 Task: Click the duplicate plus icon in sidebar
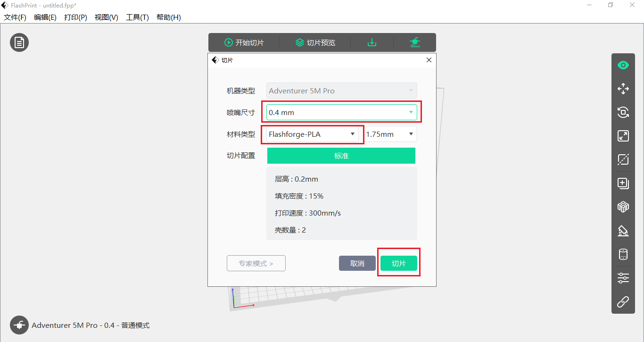(x=623, y=183)
